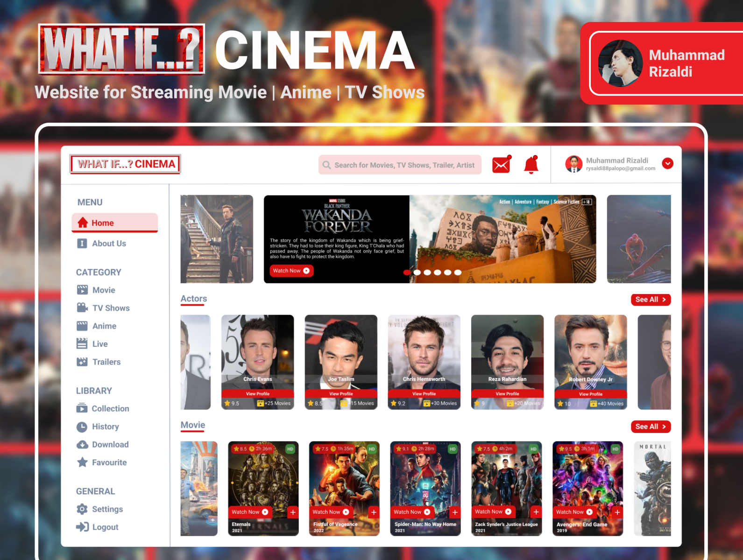Image resolution: width=743 pixels, height=560 pixels.
Task: Click See All for Movie
Action: (651, 427)
